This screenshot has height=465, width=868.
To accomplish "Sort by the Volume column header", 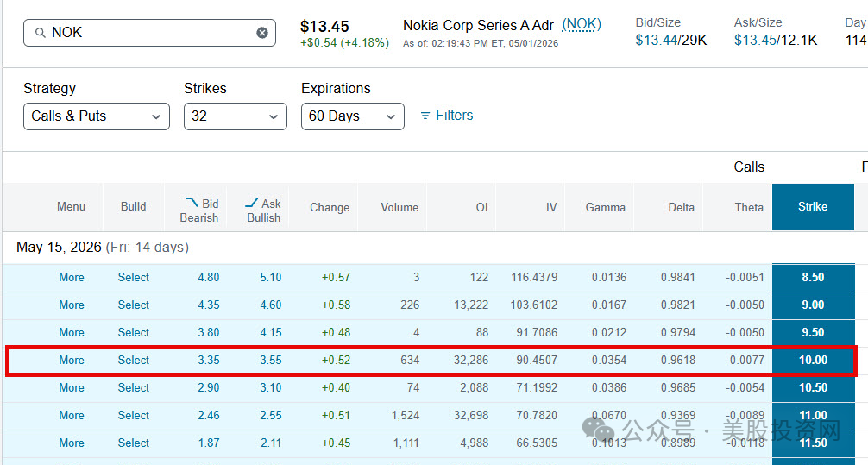I will click(399, 207).
